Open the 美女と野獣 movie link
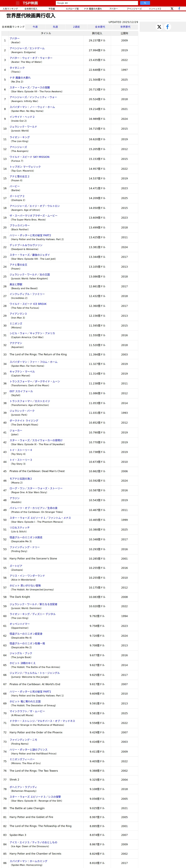Viewport: 186px width, 868px height. click(16, 284)
